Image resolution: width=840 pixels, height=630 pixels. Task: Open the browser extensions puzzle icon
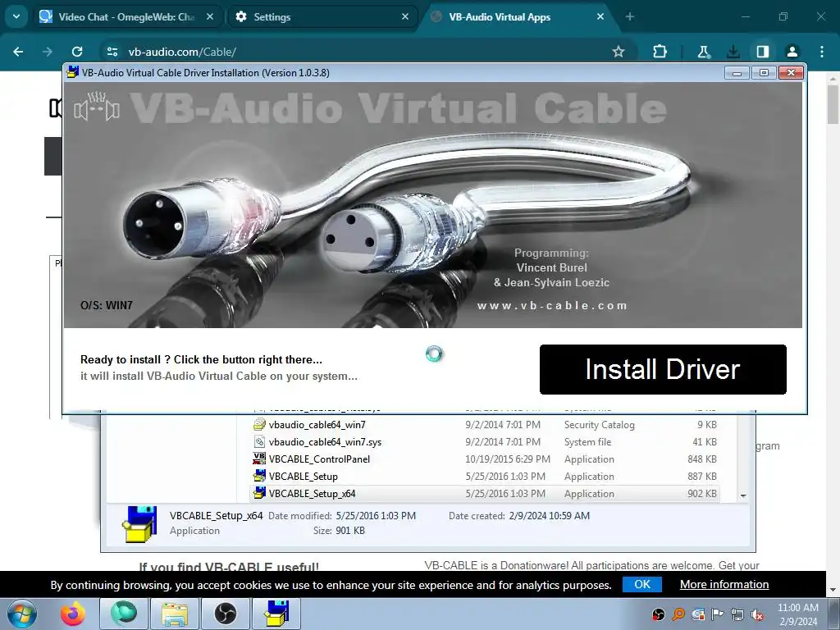pos(660,52)
